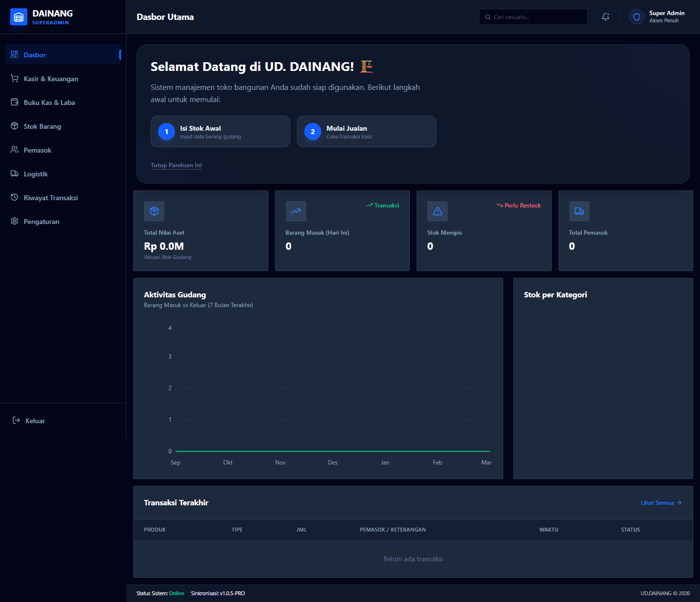Click the wallet icon beside Buku Kas

pos(15,102)
